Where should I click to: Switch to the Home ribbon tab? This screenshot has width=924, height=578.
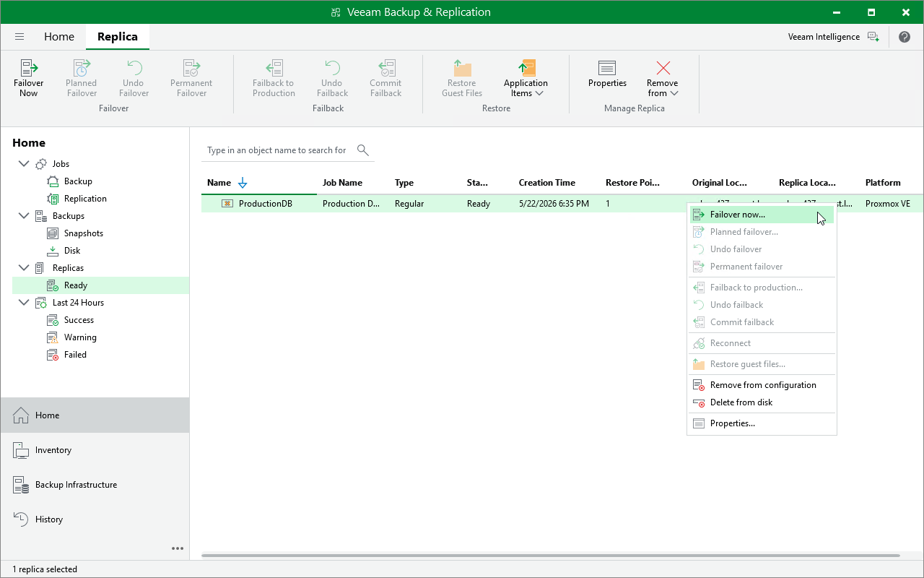tap(59, 37)
